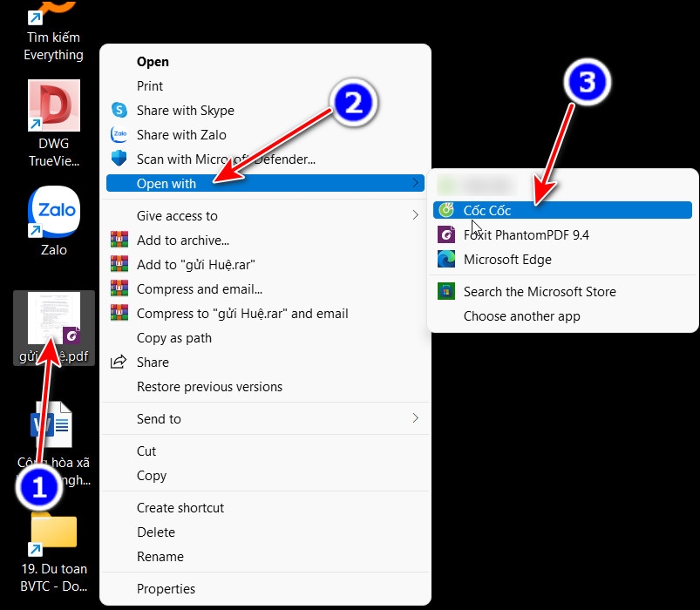
Task: Open the file with Cốc Cốc
Action: 562,210
